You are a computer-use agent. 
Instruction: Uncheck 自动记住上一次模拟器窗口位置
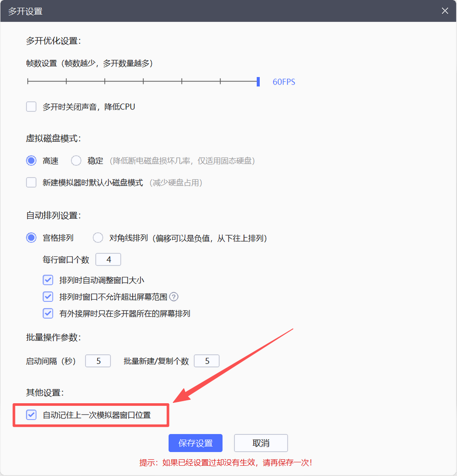pyautogui.click(x=31, y=415)
